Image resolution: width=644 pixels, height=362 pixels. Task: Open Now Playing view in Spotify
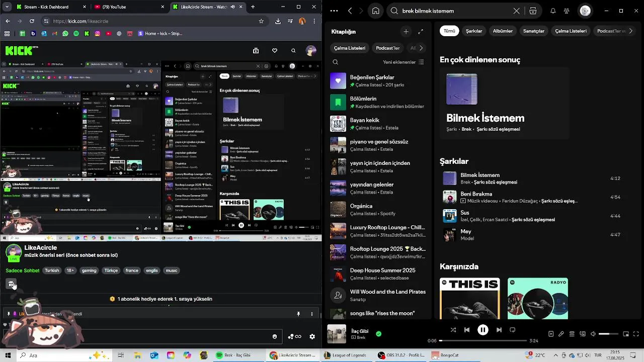pos(551,334)
